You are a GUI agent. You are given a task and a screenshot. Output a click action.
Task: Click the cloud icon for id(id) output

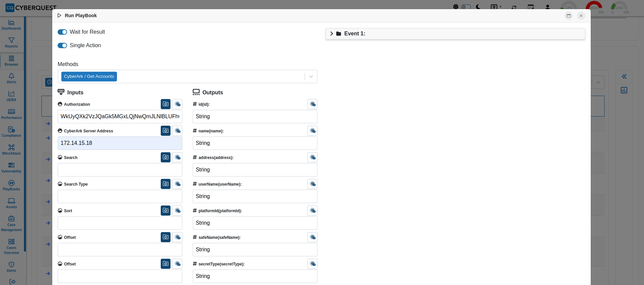coord(312,104)
